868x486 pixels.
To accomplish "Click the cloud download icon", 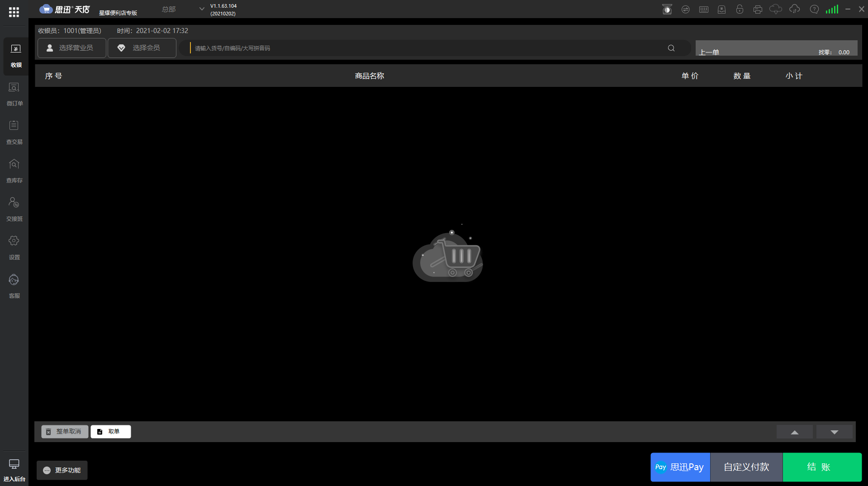I will (x=776, y=9).
